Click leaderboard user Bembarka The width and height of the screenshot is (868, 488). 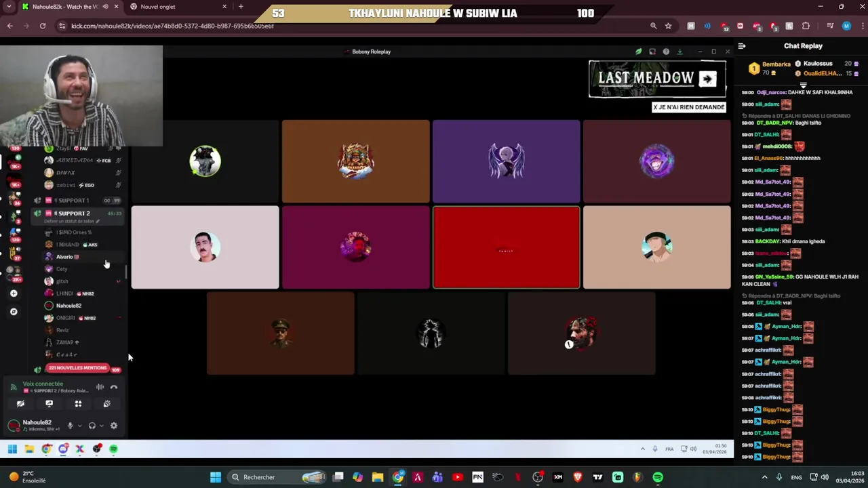point(776,64)
